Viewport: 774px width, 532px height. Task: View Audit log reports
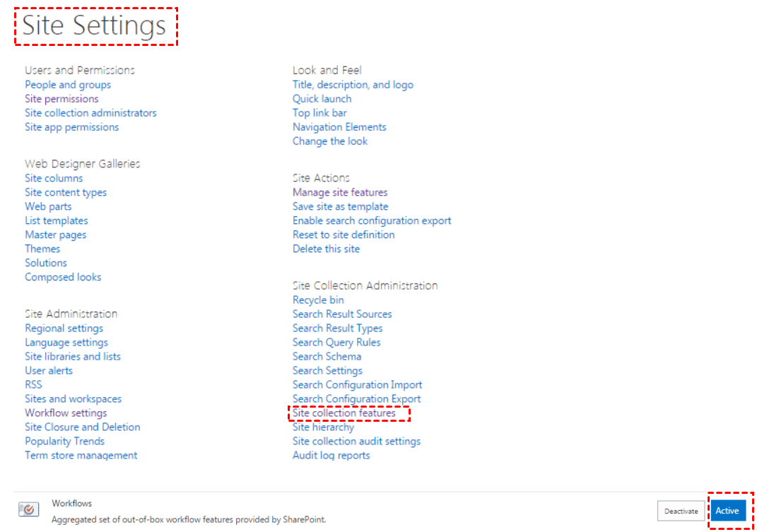pos(331,456)
